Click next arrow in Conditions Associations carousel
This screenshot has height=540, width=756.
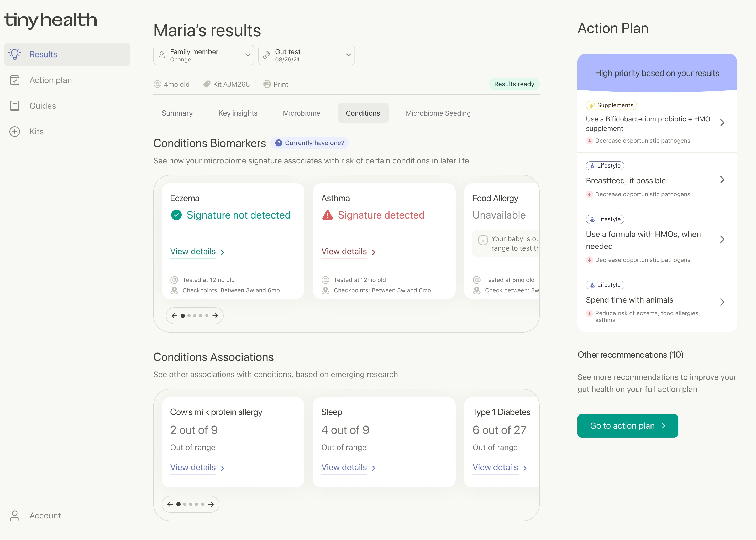tap(211, 505)
